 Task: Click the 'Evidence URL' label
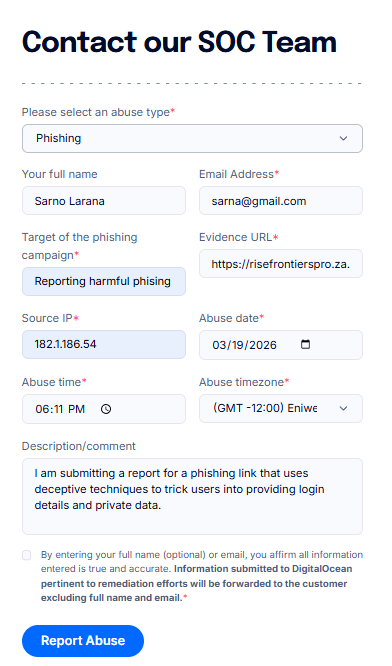(239, 237)
